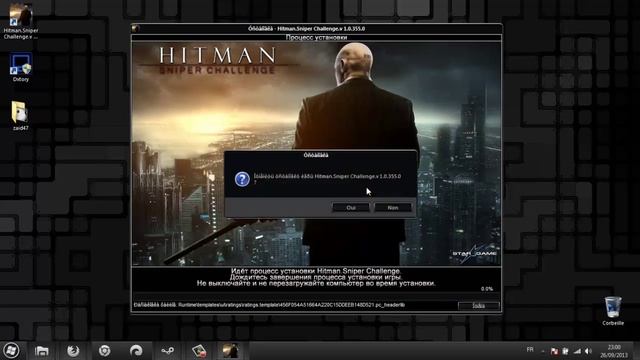Open the network signal tray icon
Image resolution: width=640 pixels, height=360 pixels.
[577, 351]
